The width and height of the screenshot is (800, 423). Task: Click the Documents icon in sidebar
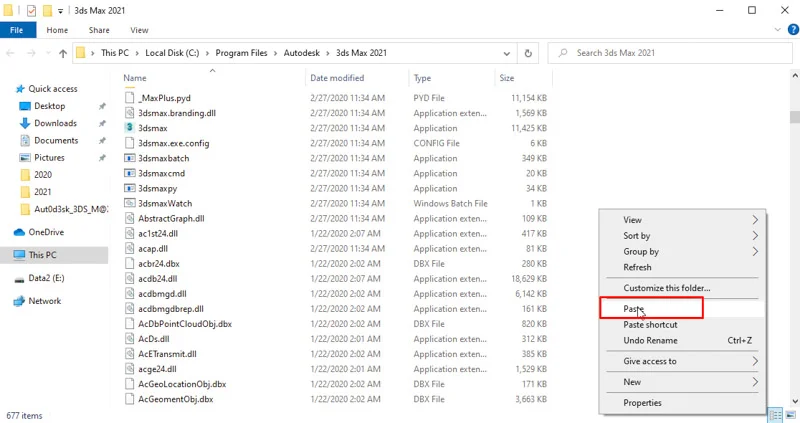[x=24, y=140]
